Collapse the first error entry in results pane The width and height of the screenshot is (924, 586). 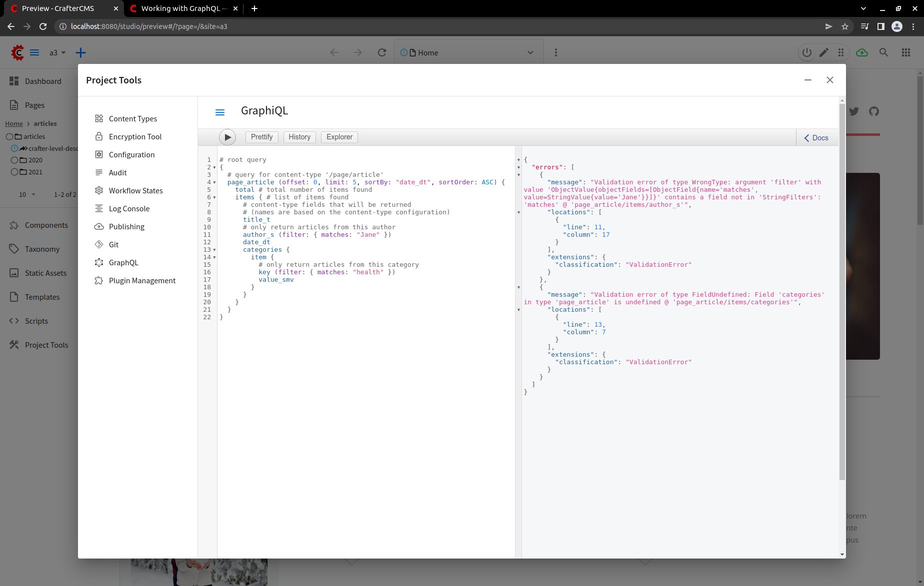(518, 174)
